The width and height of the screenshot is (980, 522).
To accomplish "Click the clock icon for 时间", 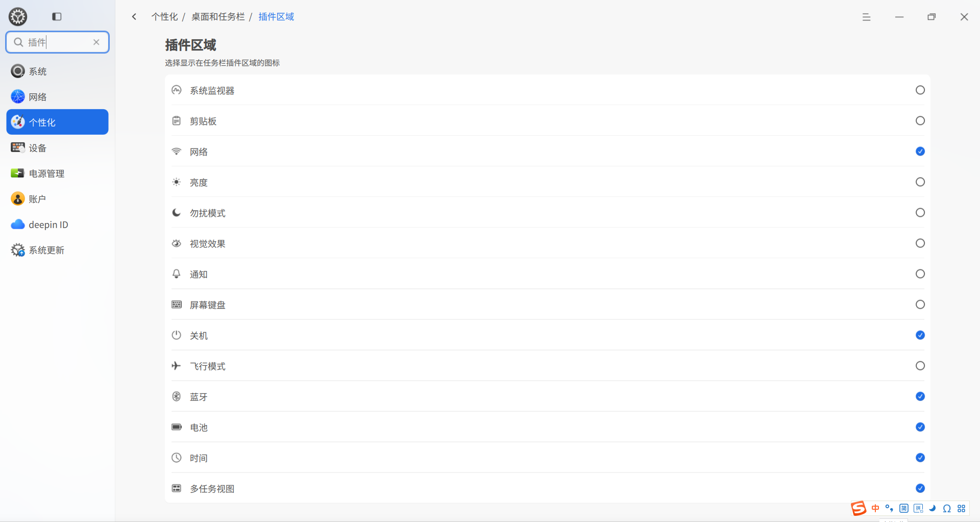I will click(x=177, y=458).
